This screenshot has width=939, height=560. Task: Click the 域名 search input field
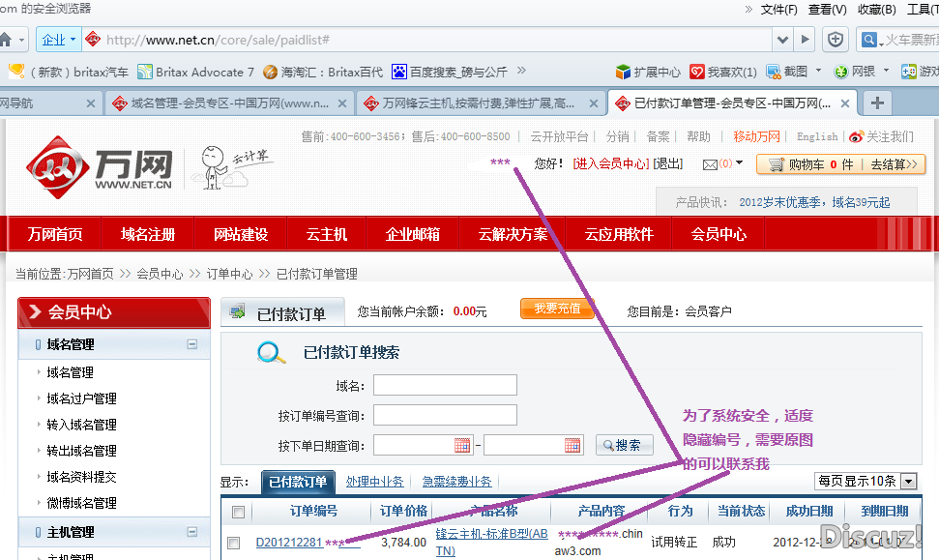pyautogui.click(x=445, y=385)
